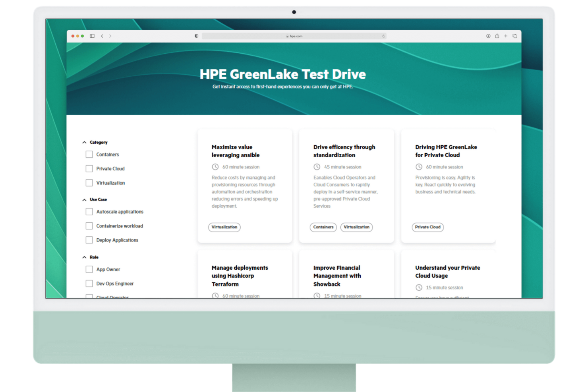The image size is (588, 392).
Task: Check the Autoscale applications use case
Action: pos(89,211)
